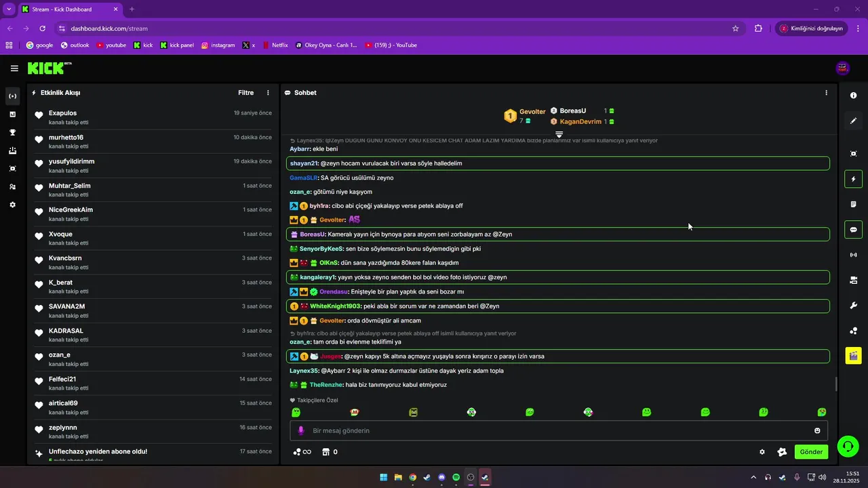
Task: Open the Netflix bookmark
Action: click(275, 45)
